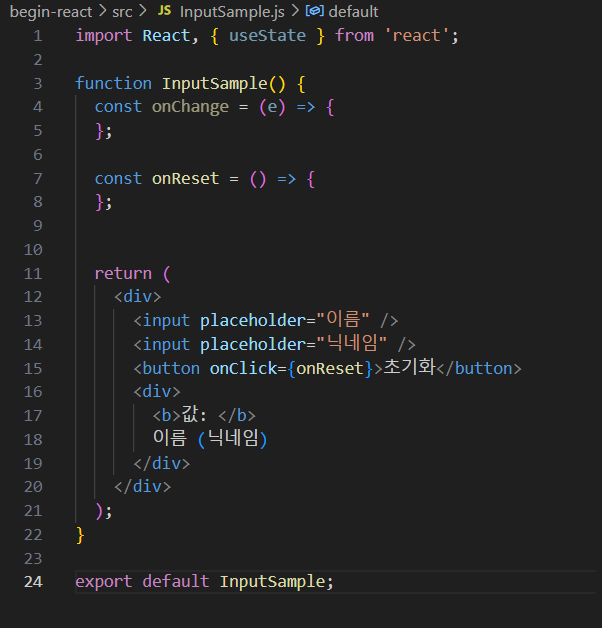Click the chevron after src
Viewport: 602px width, 628px height.
tap(143, 11)
